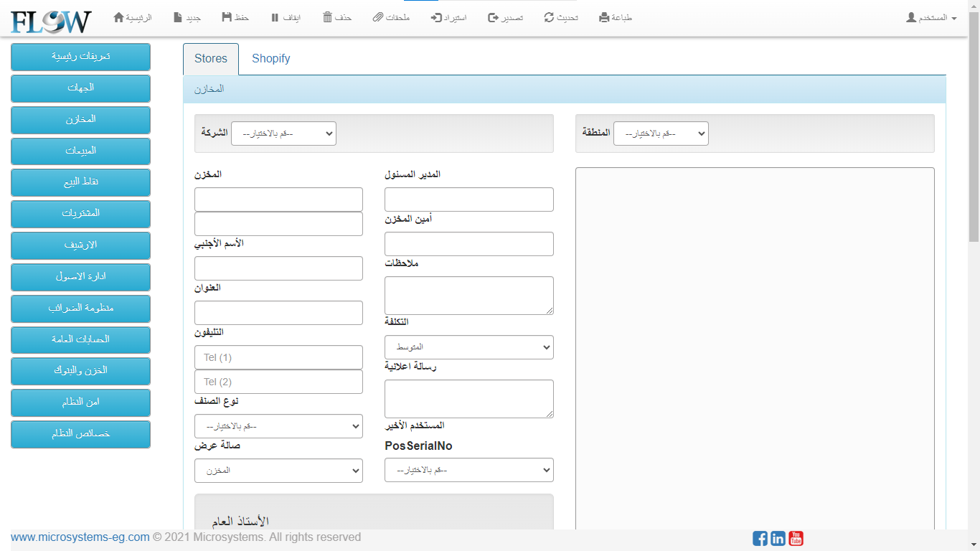Open the user account menu

[931, 17]
